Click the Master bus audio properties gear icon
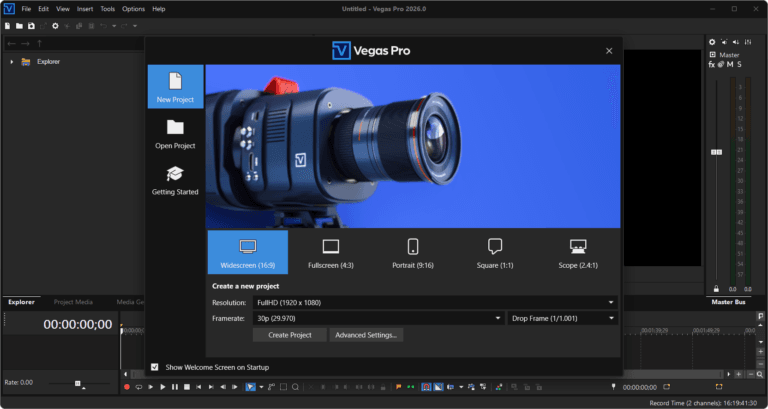Viewport: 768px width, 409px height. coord(712,42)
